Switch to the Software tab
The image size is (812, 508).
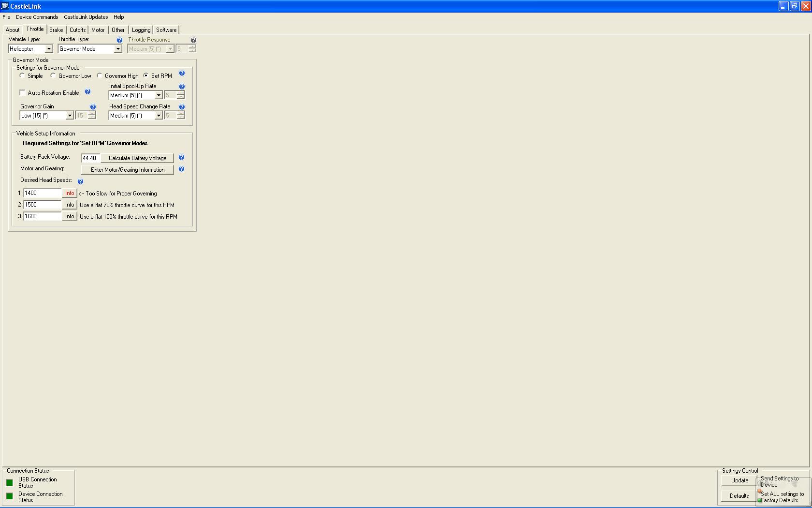(166, 30)
